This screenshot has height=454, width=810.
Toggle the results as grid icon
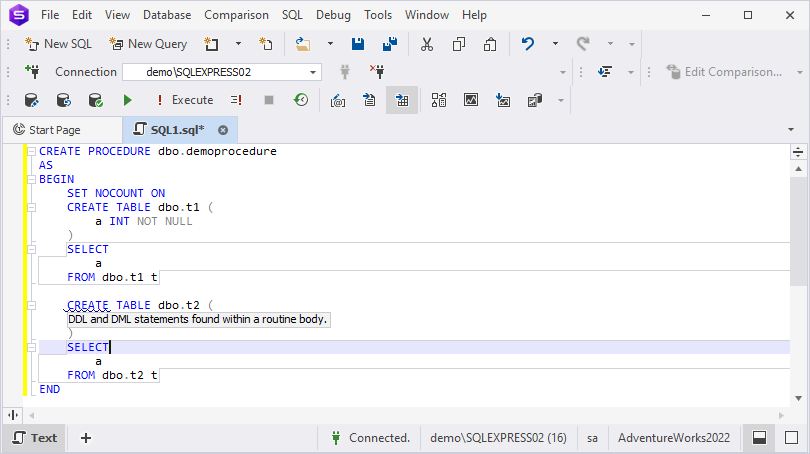[402, 100]
